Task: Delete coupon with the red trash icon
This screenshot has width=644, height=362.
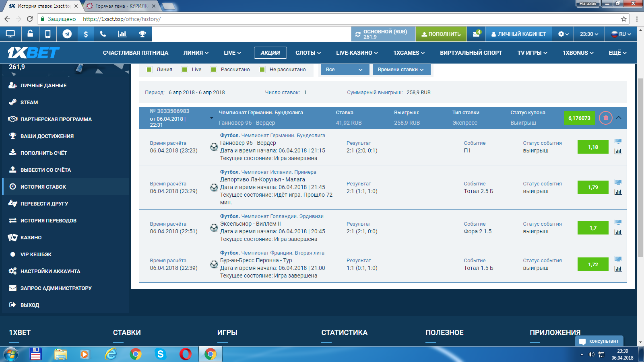Action: tap(606, 118)
